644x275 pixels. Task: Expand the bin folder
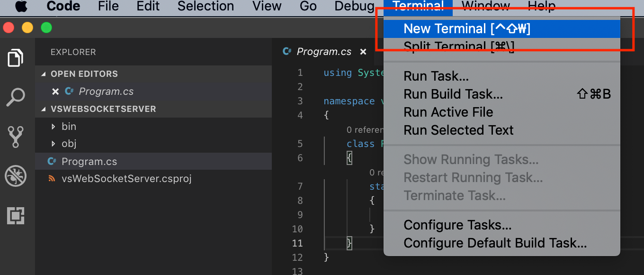(x=54, y=127)
